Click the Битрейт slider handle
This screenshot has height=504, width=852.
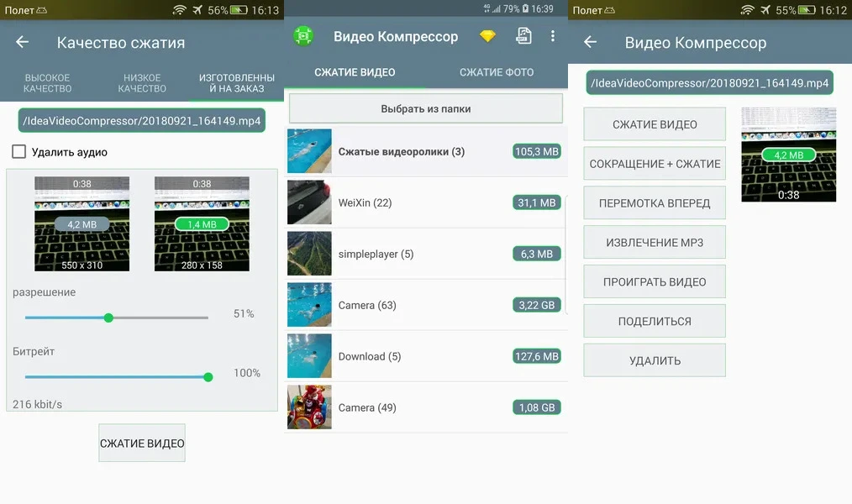click(x=208, y=377)
